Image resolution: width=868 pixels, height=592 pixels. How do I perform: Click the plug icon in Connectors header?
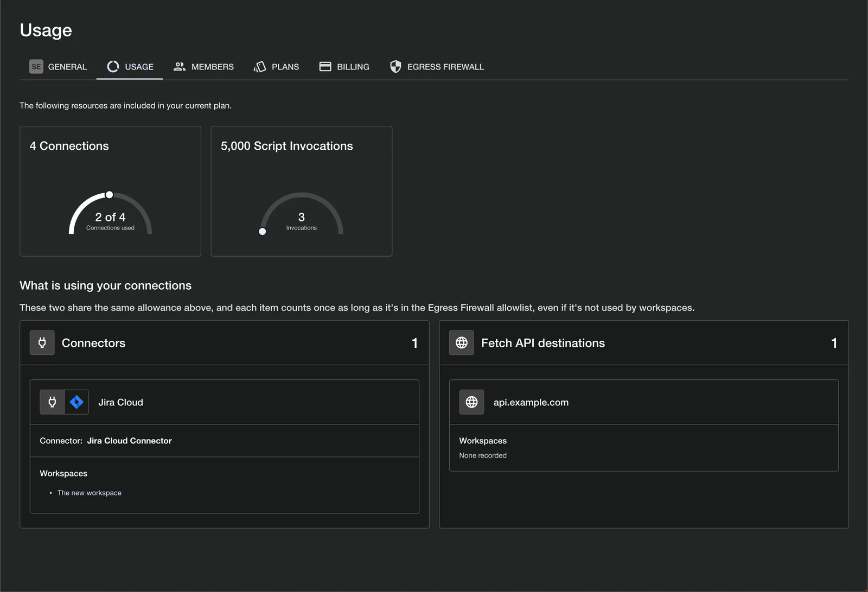42,343
